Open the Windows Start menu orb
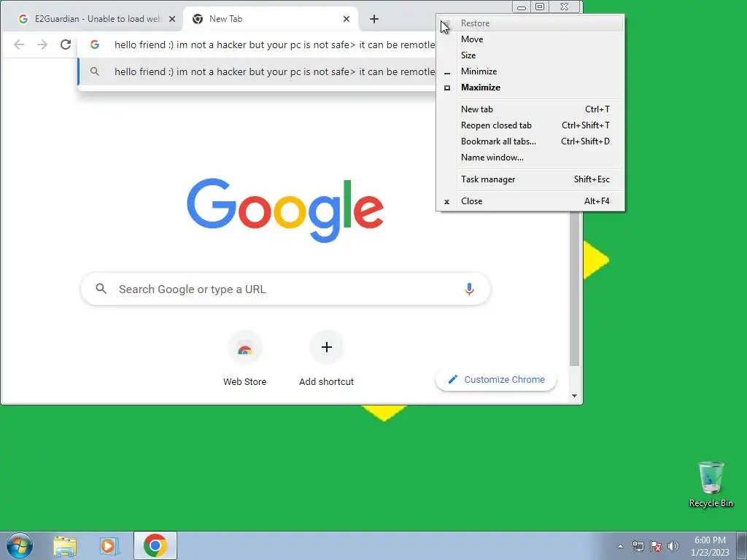This screenshot has height=560, width=747. [x=20, y=545]
